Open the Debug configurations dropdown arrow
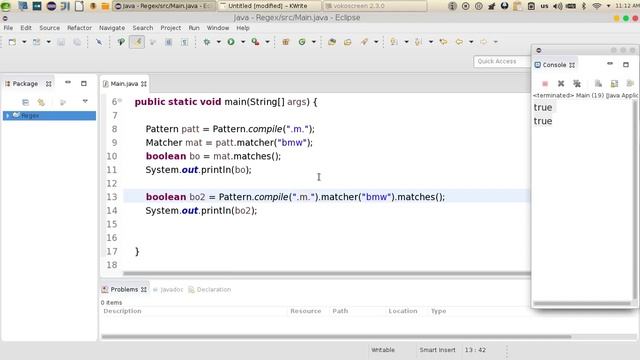Screen dimensions: 640x360 tap(218, 42)
